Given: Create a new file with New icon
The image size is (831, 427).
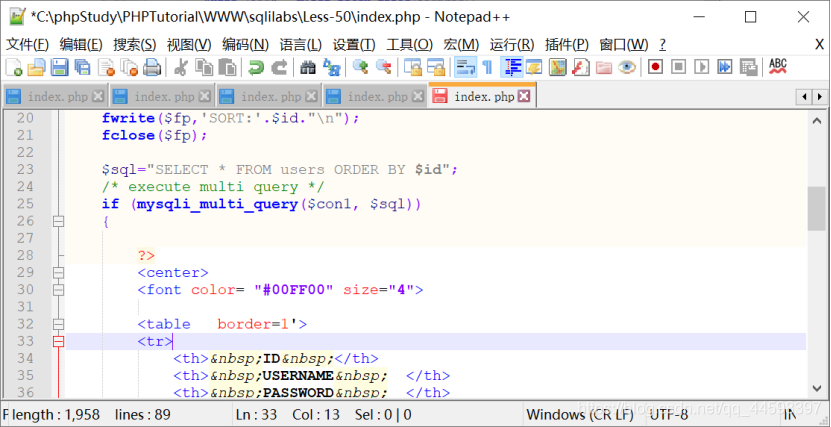Looking at the screenshot, I should (x=14, y=67).
